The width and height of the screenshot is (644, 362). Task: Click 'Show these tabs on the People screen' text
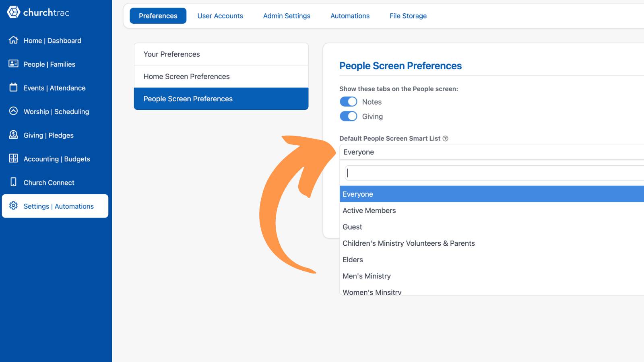click(398, 89)
